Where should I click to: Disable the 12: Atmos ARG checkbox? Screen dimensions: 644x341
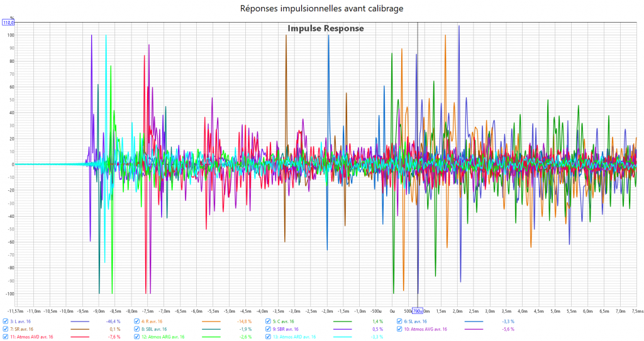pos(137,337)
